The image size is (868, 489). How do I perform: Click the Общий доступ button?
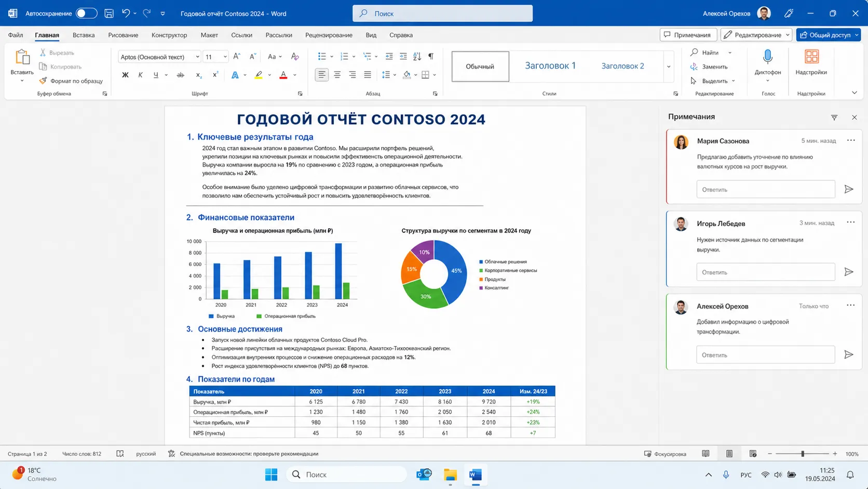click(828, 35)
